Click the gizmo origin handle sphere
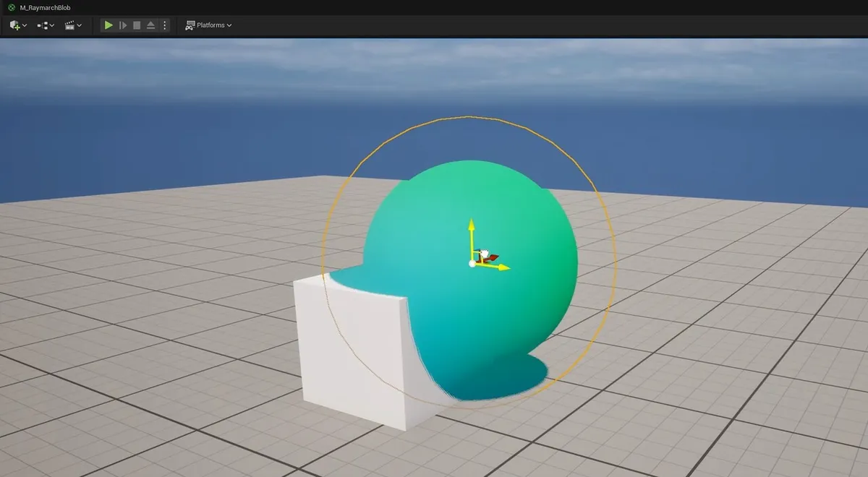This screenshot has width=868, height=477. 472,265
